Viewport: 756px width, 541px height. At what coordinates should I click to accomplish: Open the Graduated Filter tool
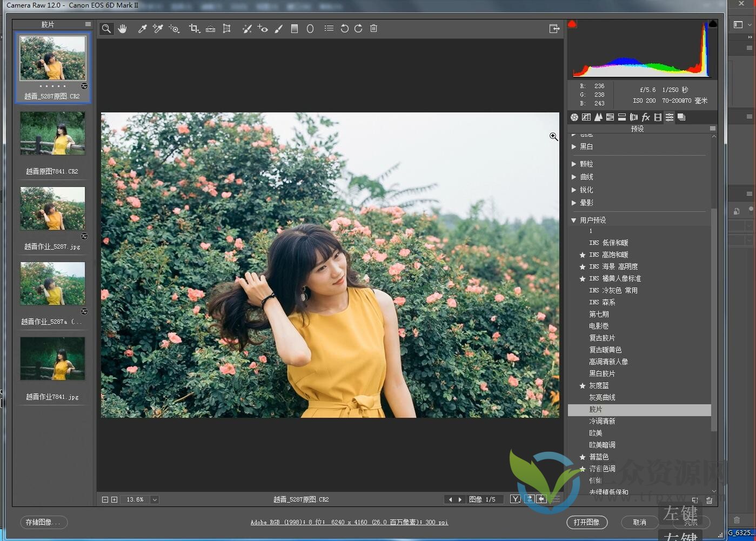click(295, 28)
